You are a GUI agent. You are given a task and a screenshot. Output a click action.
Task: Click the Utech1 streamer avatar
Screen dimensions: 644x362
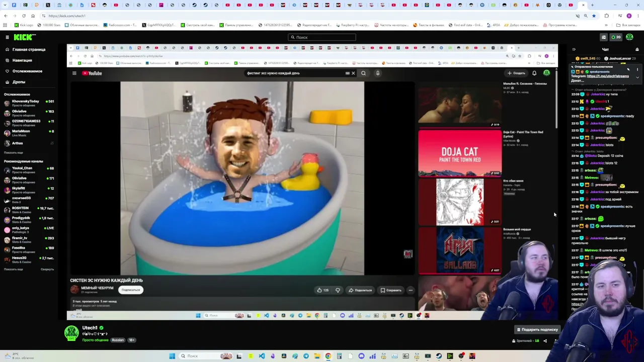coord(71,333)
